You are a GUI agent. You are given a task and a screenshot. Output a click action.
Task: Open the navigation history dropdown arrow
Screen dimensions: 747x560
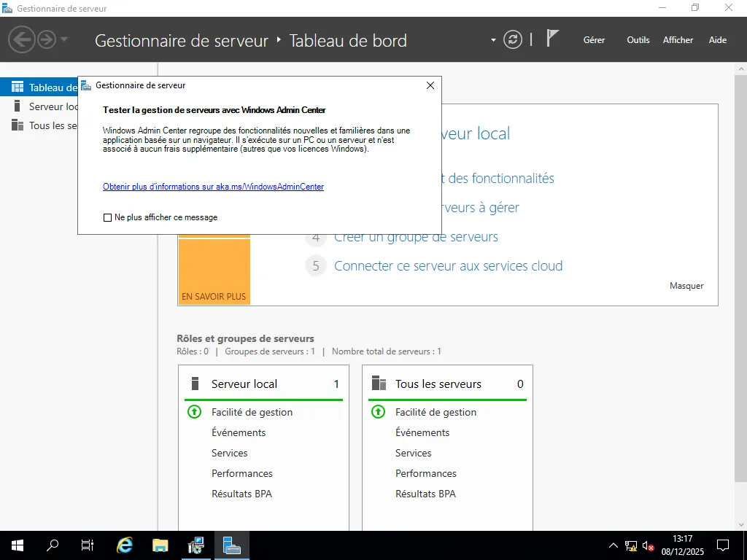(x=64, y=39)
